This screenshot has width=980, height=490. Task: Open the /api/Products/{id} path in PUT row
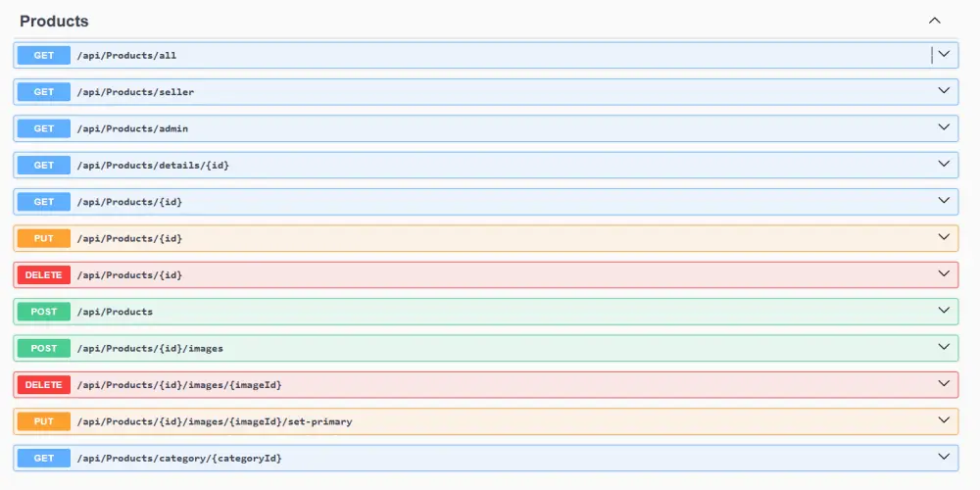[x=129, y=239]
